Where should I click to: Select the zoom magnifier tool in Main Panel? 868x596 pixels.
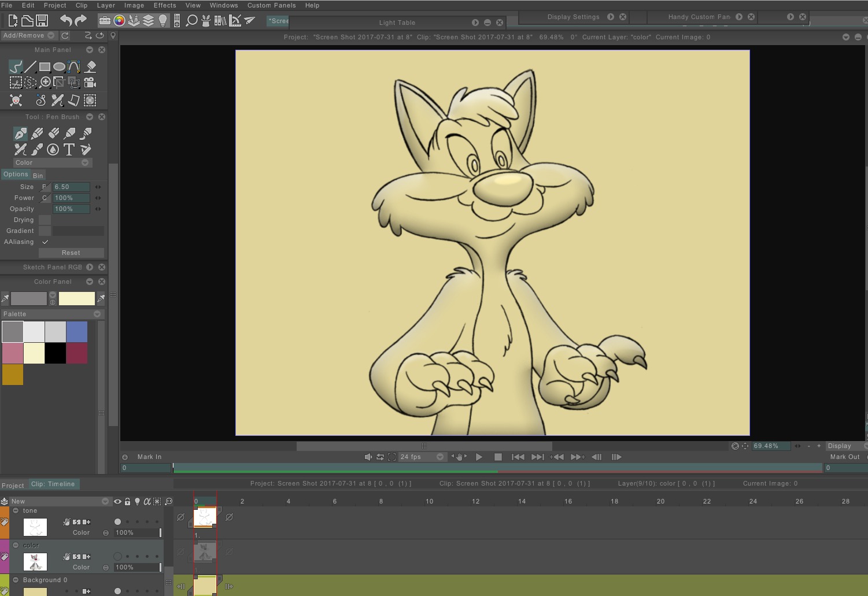(x=45, y=82)
